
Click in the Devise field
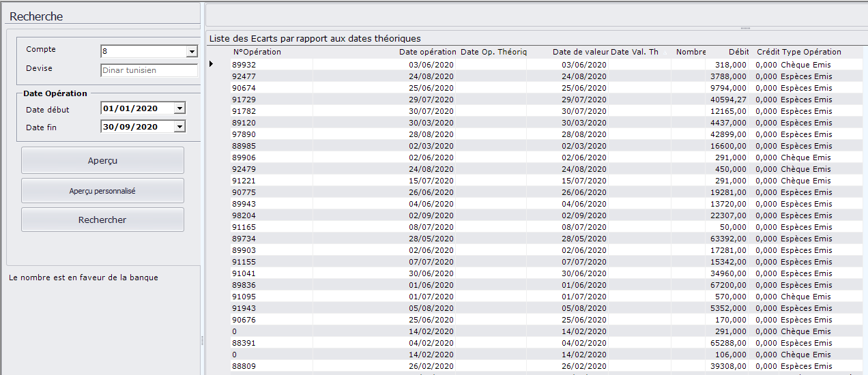click(149, 70)
